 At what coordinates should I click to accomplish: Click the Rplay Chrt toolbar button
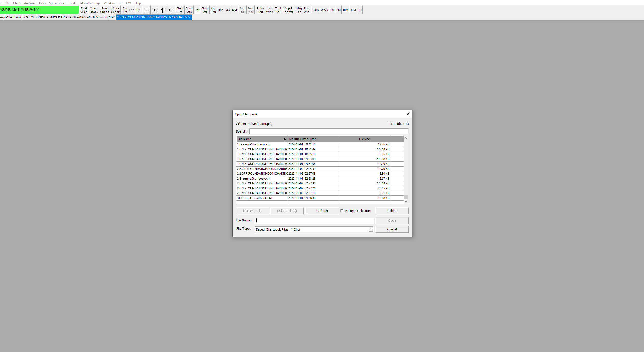tap(260, 10)
